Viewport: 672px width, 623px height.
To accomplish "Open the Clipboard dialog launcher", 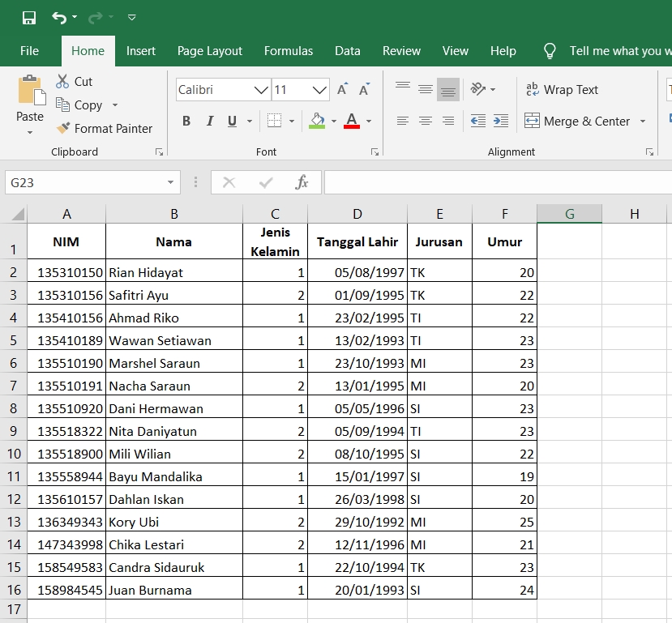I will (159, 151).
